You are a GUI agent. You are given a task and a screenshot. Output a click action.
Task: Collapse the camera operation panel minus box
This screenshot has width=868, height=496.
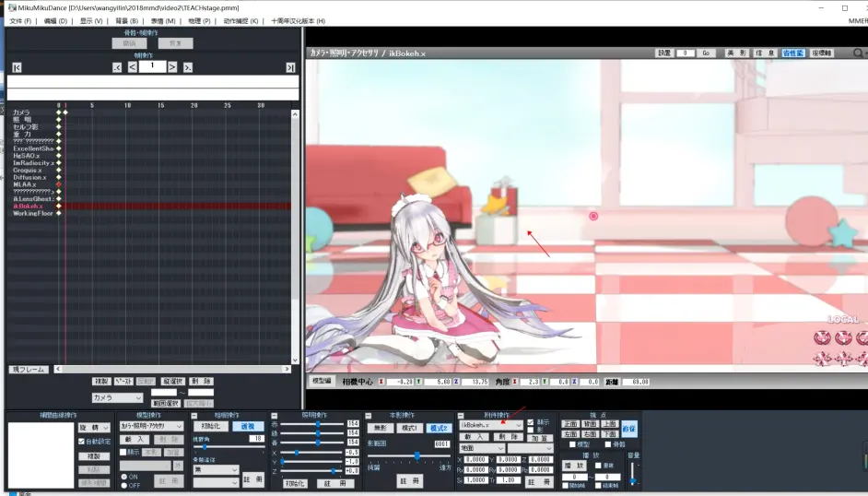(194, 415)
